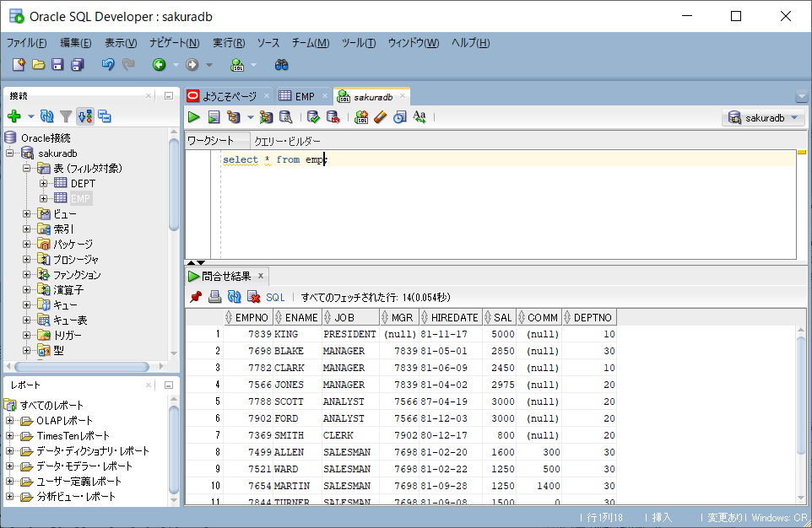Click the Run Script icon
The width and height of the screenshot is (812, 528).
point(214,117)
